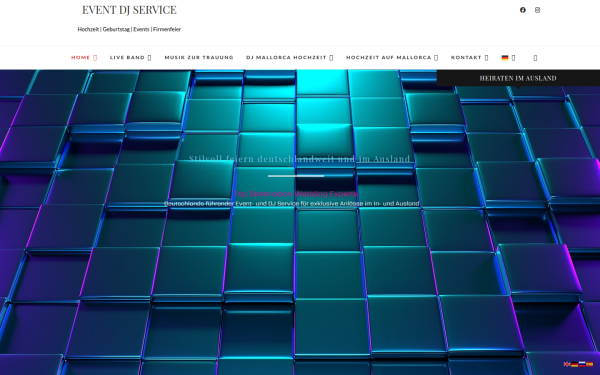Screen dimensions: 600x375
Task: Open Hochzeit auf Mallorca menu item
Action: coord(389,57)
